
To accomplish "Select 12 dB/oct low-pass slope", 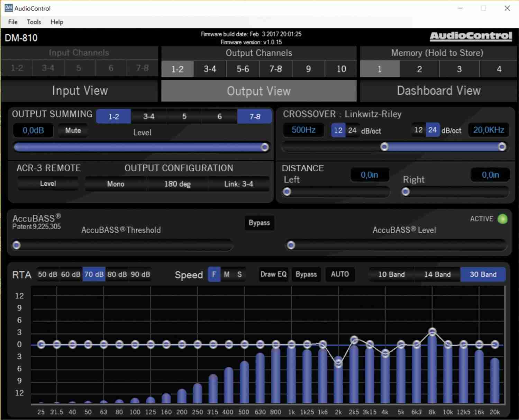I will [x=418, y=130].
